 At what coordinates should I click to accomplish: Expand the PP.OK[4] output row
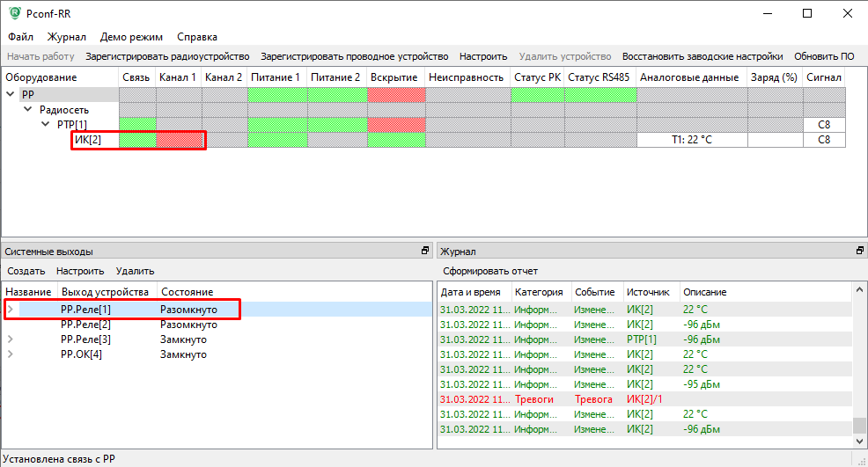[x=11, y=354]
